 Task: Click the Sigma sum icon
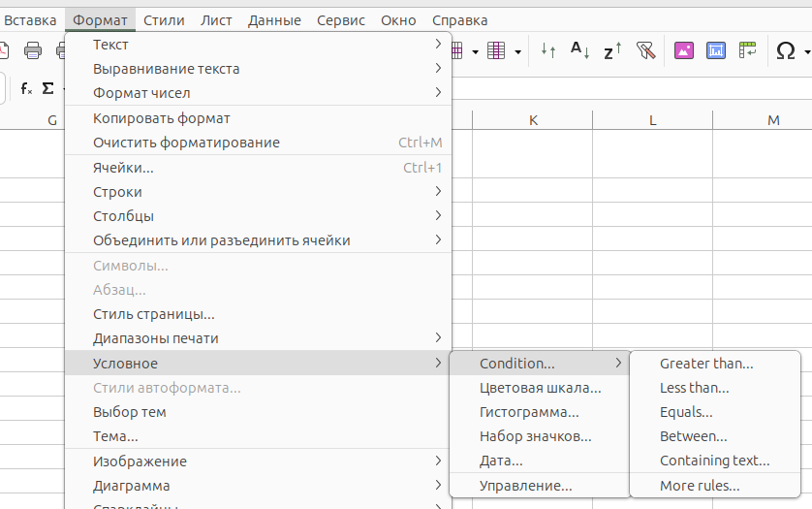pos(47,88)
